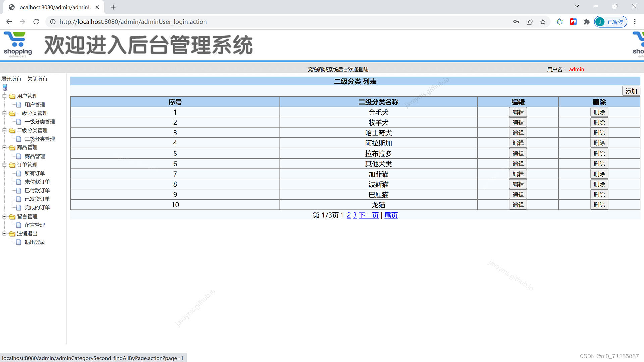Image resolution: width=644 pixels, height=362 pixels.
Task: Click the shopping cart logo at left
Action: [x=17, y=44]
